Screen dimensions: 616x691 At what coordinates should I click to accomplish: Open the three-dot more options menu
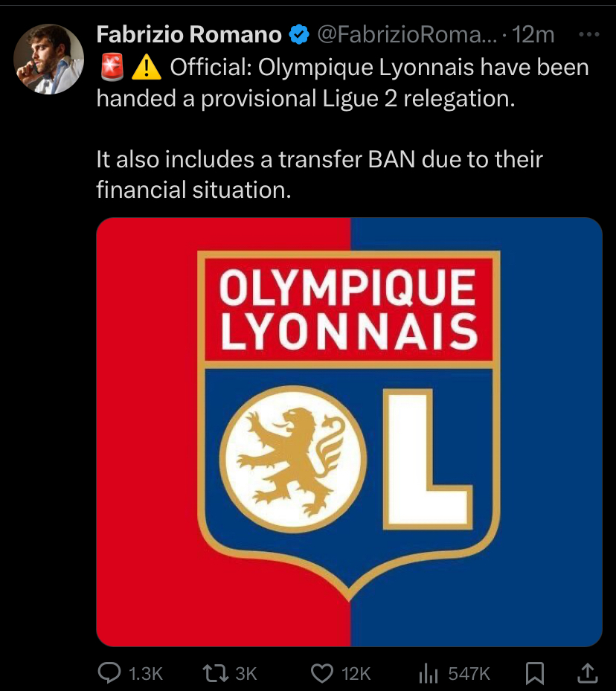pyautogui.click(x=589, y=34)
